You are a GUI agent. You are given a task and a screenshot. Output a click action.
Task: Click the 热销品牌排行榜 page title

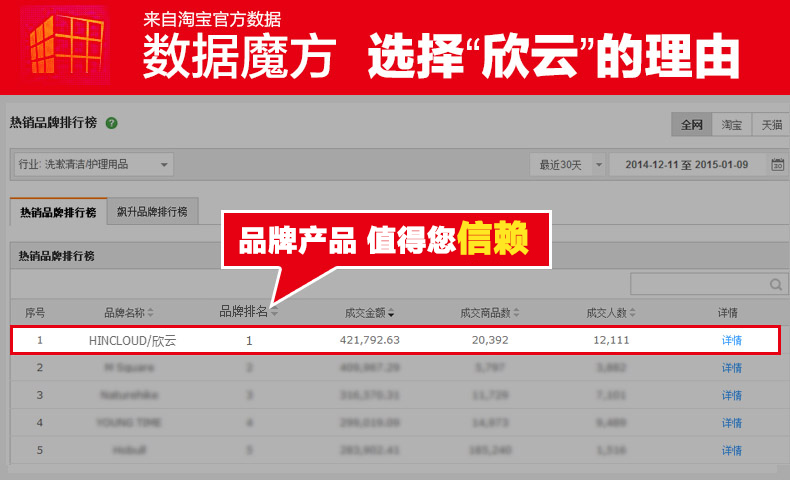pos(53,122)
